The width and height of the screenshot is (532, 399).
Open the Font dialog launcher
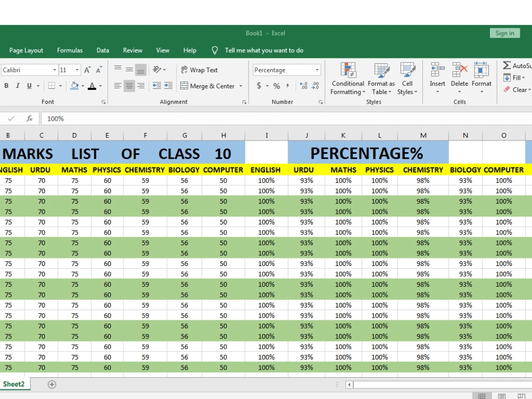[104, 102]
